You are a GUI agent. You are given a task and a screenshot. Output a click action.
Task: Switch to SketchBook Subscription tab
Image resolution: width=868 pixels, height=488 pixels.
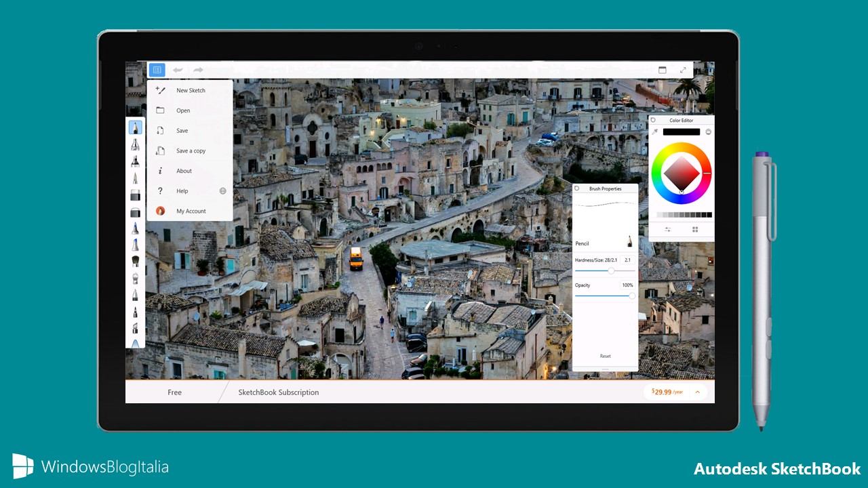(x=279, y=392)
